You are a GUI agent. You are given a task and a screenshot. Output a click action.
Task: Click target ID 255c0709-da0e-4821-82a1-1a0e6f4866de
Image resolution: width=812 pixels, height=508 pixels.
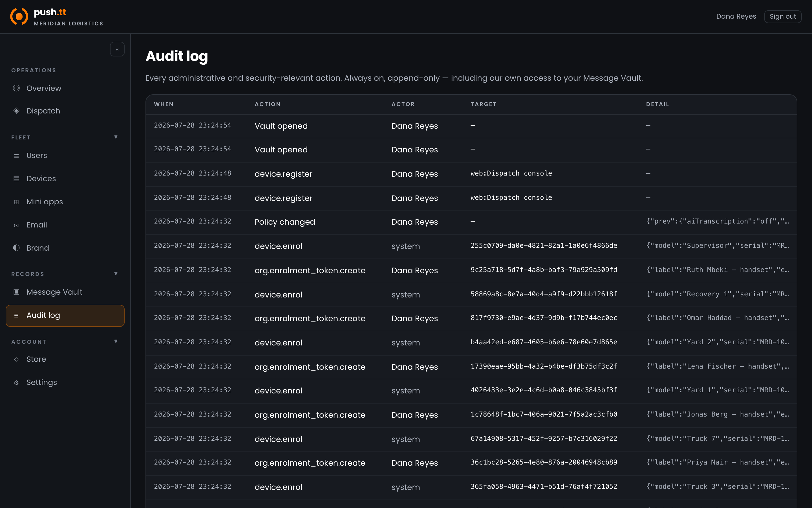click(544, 245)
